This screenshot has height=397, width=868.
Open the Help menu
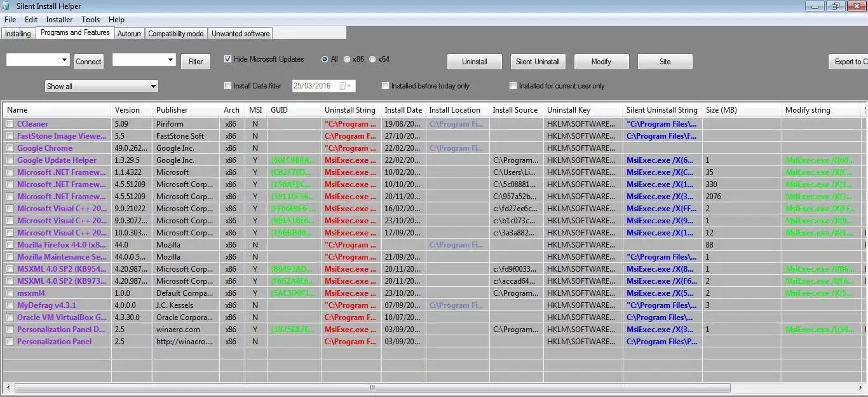click(116, 20)
